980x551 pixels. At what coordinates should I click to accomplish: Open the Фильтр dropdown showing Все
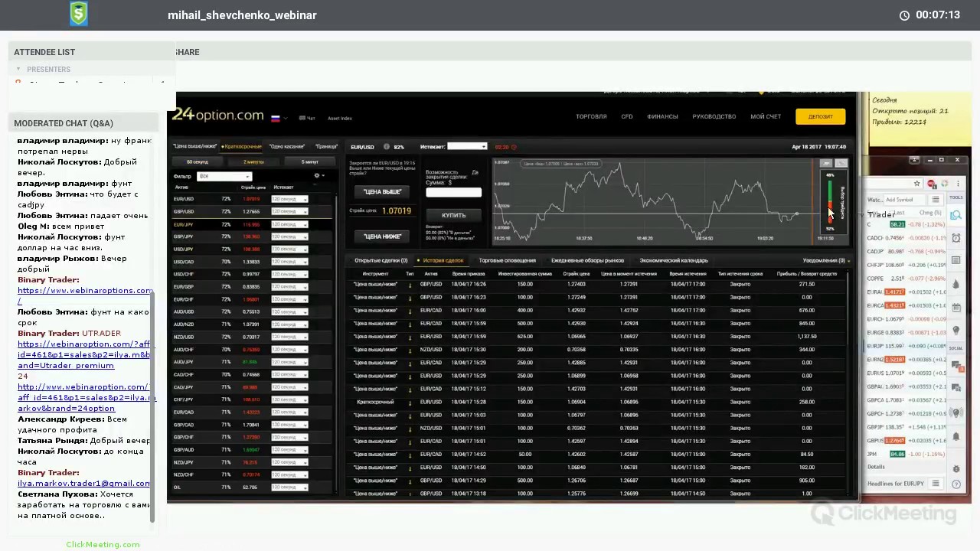[x=224, y=176]
